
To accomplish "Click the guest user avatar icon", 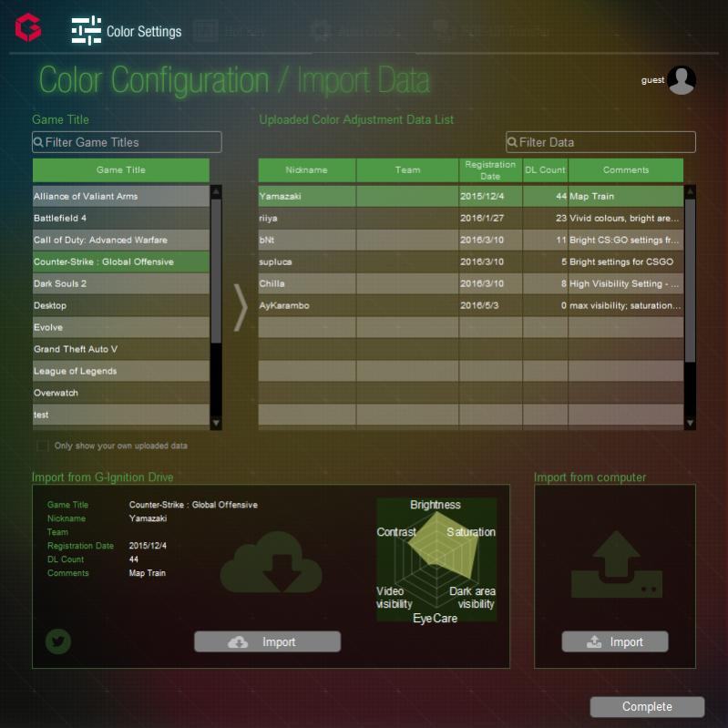I will pyautogui.click(x=682, y=80).
